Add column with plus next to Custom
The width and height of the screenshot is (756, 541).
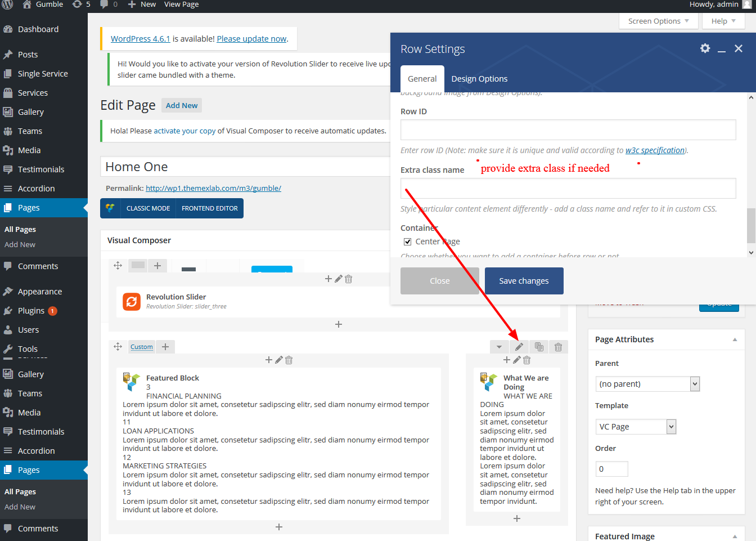coord(165,347)
